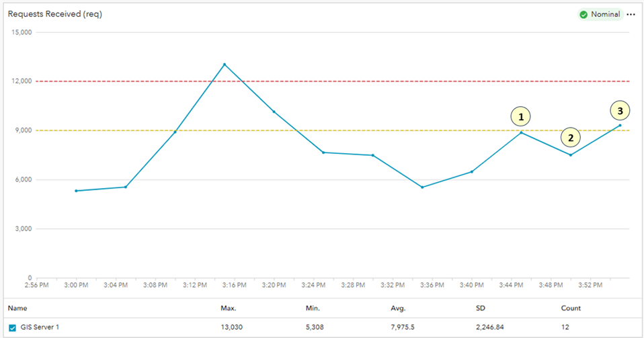Open the three-dot options menu
This screenshot has height=338, width=644.
pos(631,14)
